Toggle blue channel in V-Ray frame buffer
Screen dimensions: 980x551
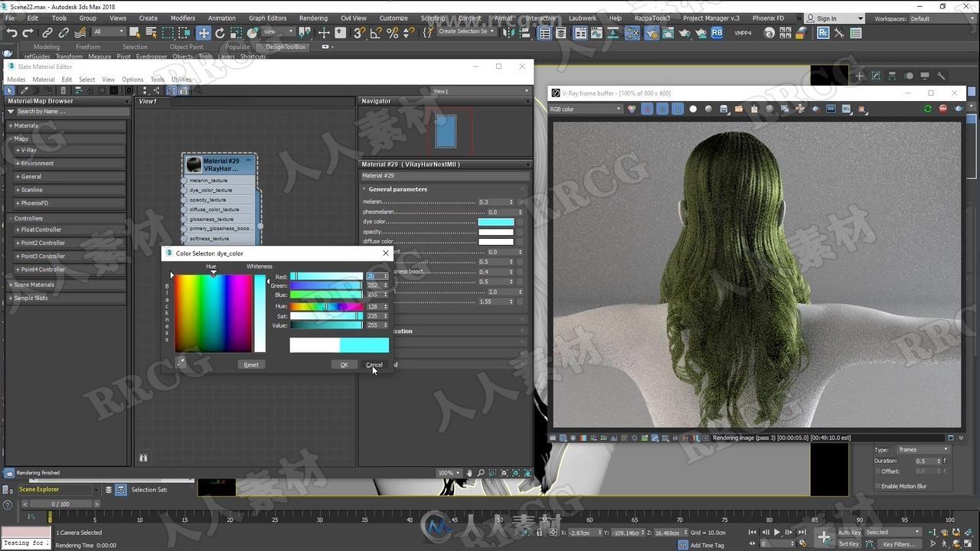(x=678, y=109)
